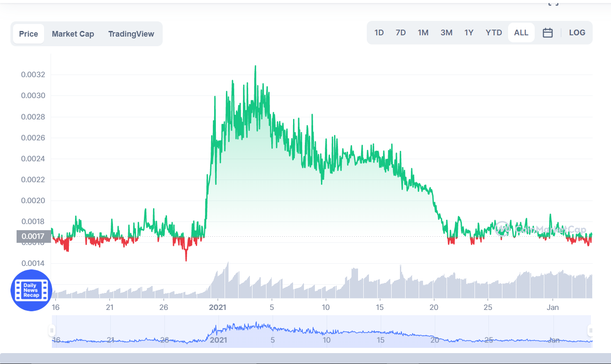Enable logarithmic scale with LOG

point(577,32)
